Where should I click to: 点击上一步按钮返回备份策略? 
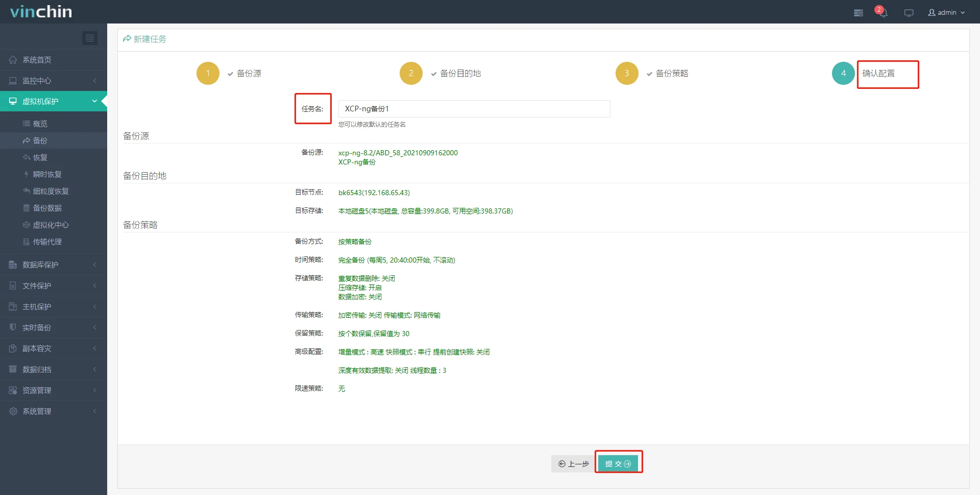point(572,464)
